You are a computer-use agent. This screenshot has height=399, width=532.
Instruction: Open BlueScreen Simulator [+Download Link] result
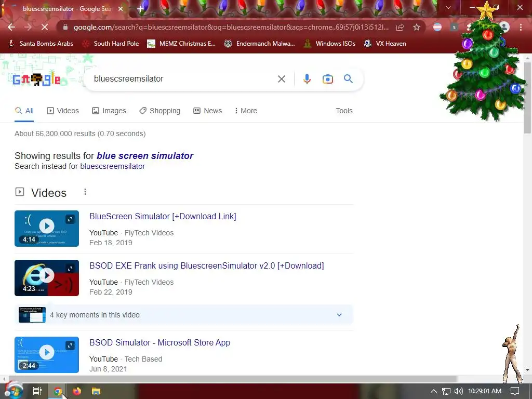tap(163, 216)
